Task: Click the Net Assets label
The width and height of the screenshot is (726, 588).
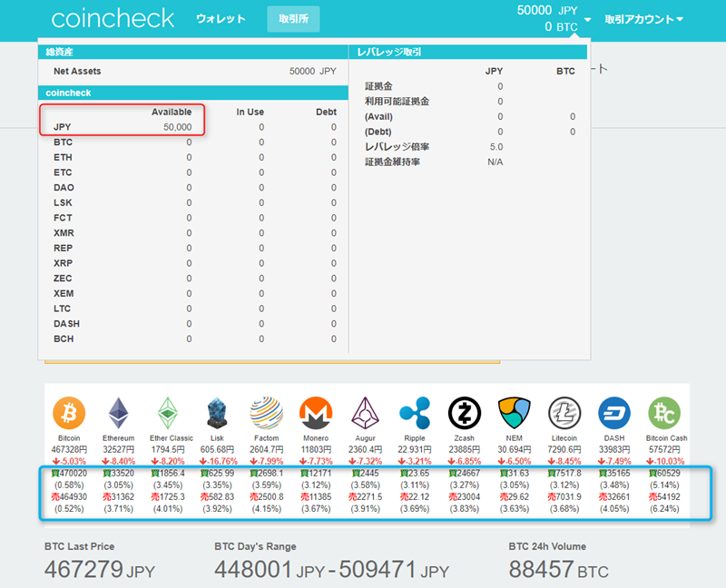Action: (x=77, y=72)
